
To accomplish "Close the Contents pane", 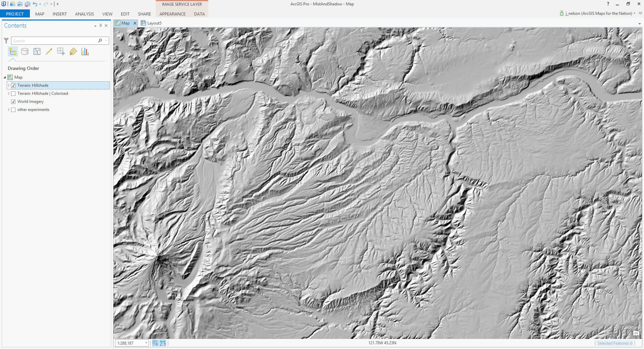I will point(106,26).
